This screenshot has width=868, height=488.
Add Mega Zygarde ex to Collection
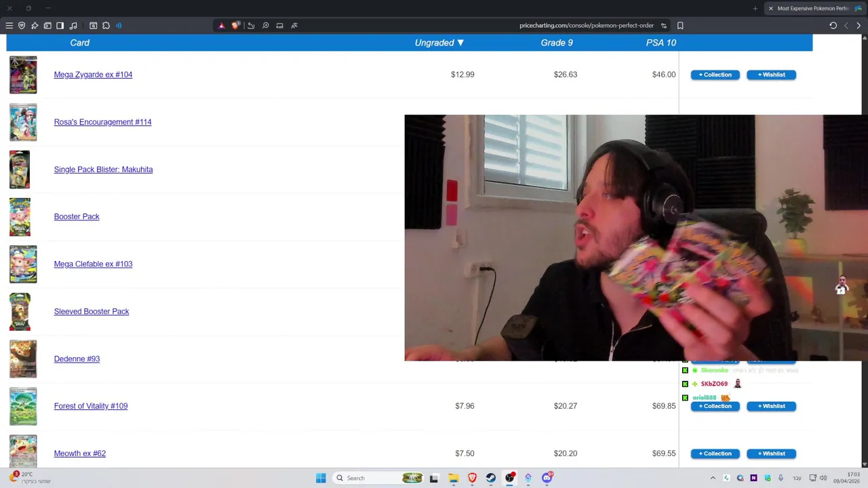click(x=715, y=75)
